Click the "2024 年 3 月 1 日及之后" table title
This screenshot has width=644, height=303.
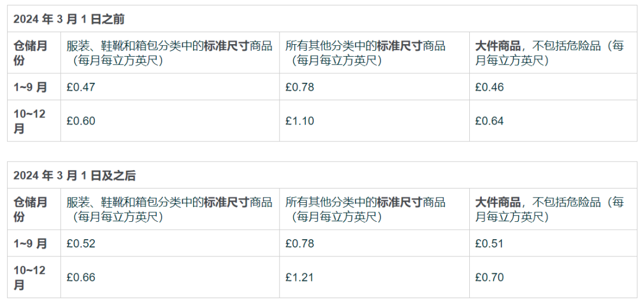pyautogui.click(x=75, y=175)
